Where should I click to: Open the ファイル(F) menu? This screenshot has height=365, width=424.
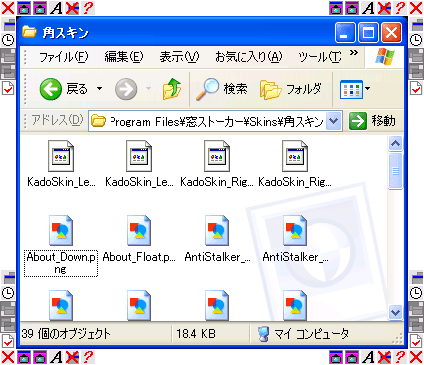tap(64, 57)
